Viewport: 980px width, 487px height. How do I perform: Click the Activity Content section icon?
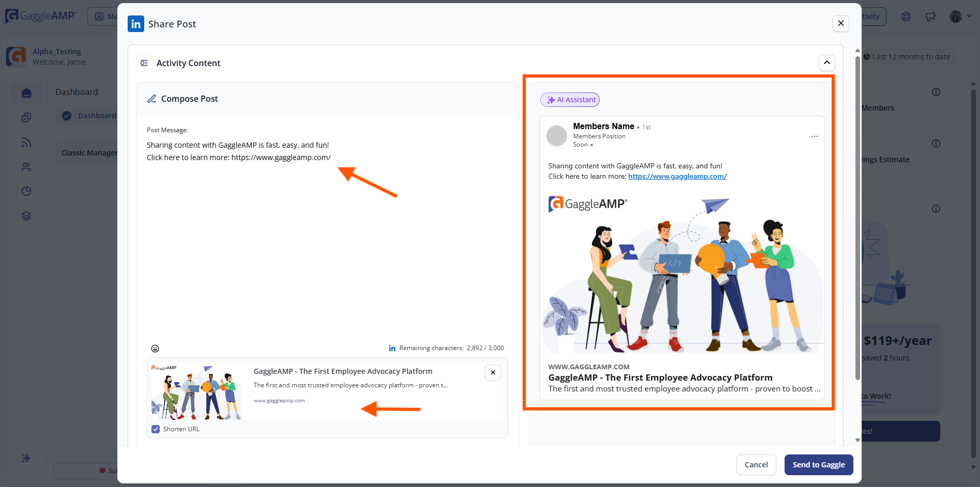click(x=144, y=63)
